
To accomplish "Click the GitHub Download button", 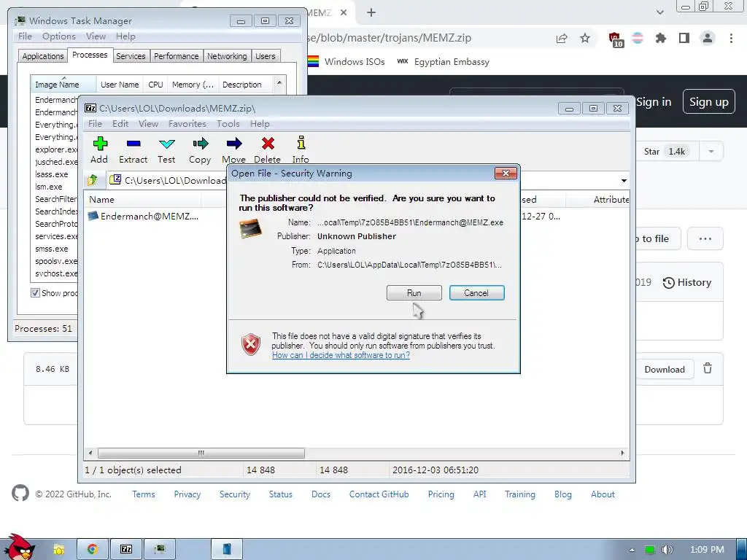I will (x=664, y=370).
